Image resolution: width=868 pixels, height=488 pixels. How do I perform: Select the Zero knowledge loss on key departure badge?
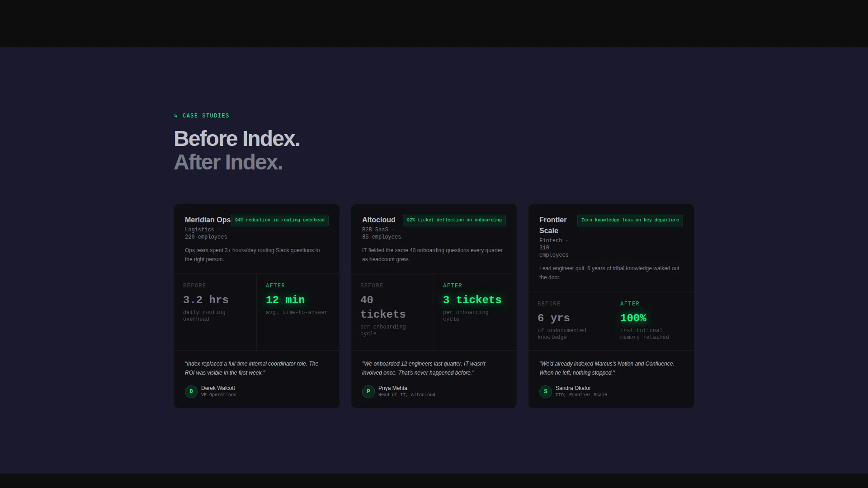pos(630,220)
